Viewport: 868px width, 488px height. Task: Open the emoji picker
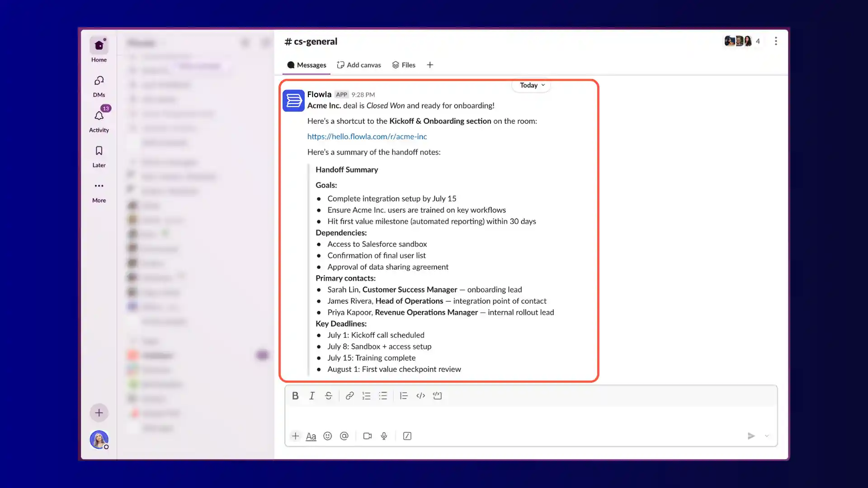click(328, 436)
